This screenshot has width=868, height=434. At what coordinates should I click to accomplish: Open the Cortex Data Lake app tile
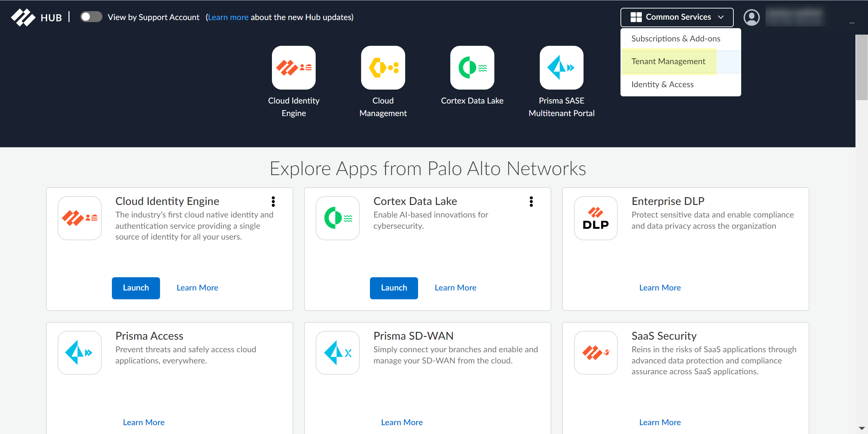tap(472, 68)
